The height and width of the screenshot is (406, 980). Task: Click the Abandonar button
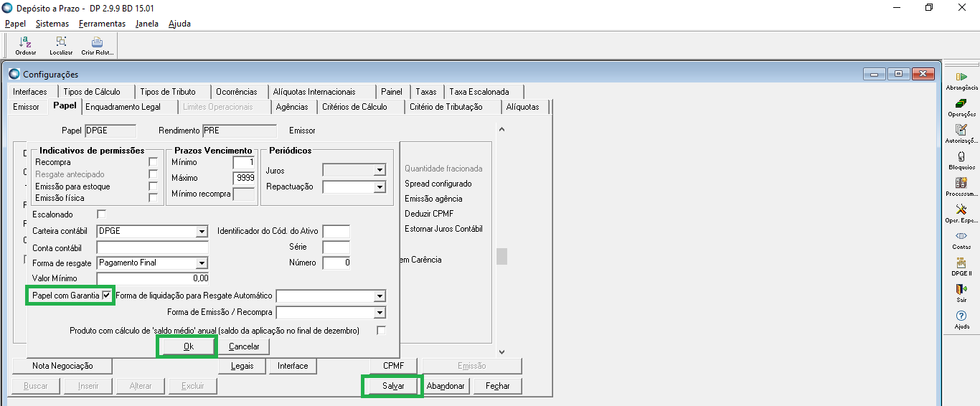point(446,386)
